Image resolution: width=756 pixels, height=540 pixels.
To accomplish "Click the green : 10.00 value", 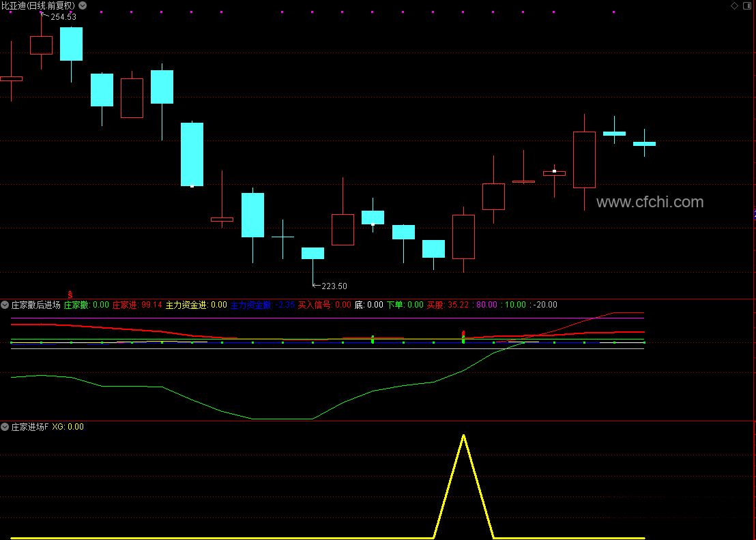I will [514, 305].
